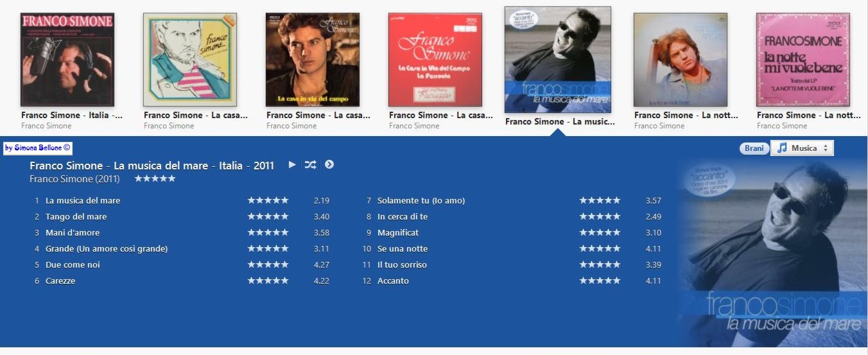This screenshot has width=868, height=355.
Task: Select the track Tango del mare
Action: 76,216
